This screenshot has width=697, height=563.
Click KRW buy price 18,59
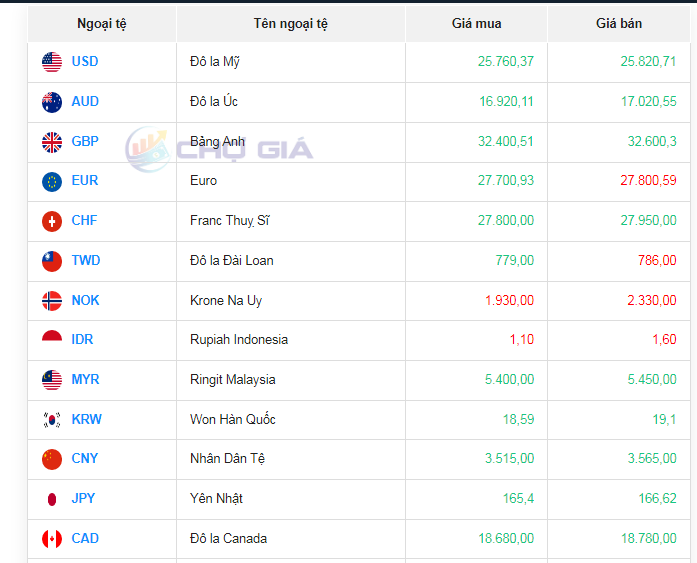pos(518,419)
